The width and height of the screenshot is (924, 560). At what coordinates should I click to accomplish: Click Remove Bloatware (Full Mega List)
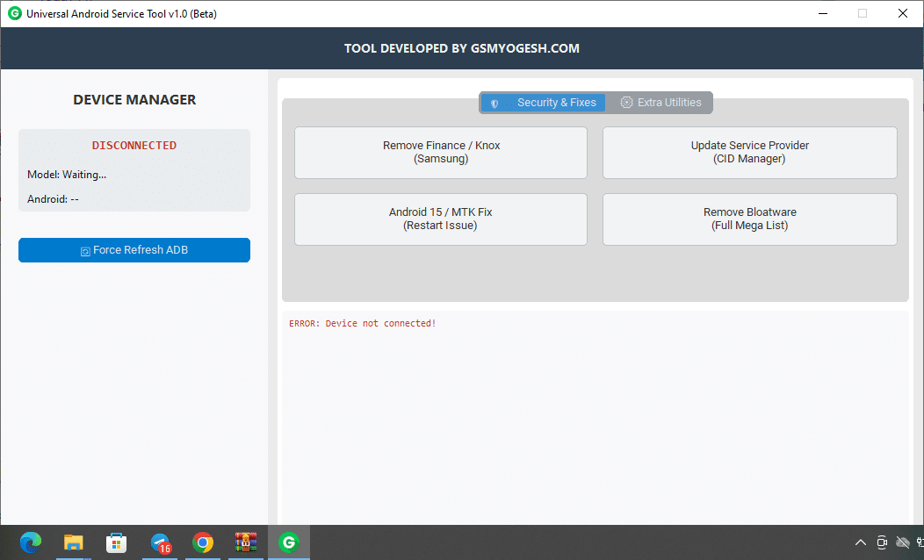[x=749, y=219]
